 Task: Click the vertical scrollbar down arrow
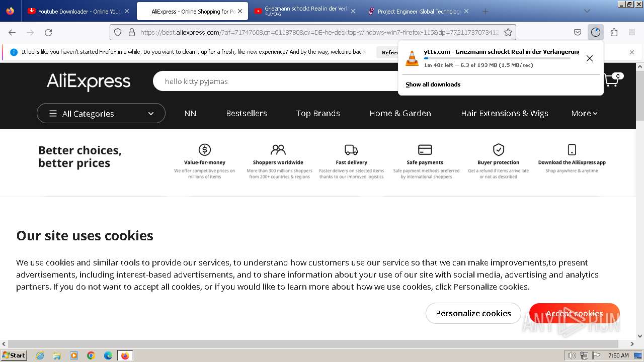click(640, 336)
